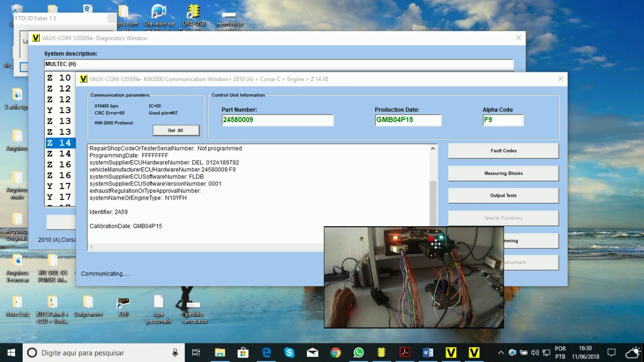Open Task View from the taskbar
Screen dimensions: 644x362
pos(196,352)
